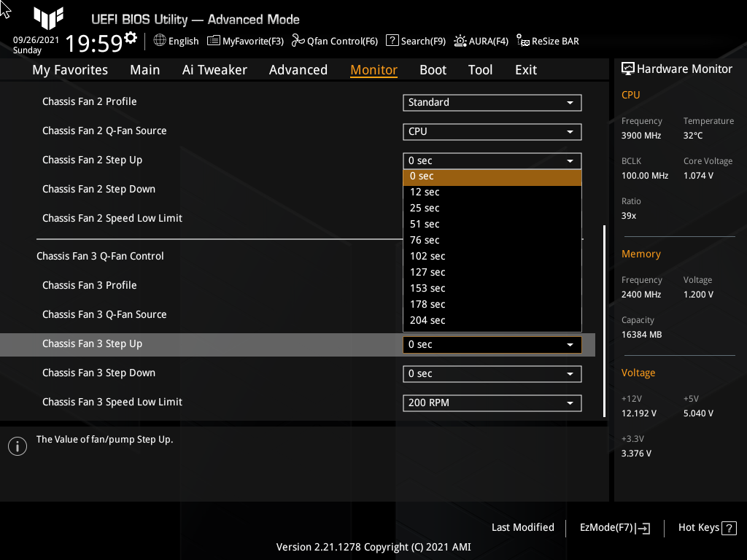Launch the Search(F9) tool
Screen dimensions: 747x560
415,41
